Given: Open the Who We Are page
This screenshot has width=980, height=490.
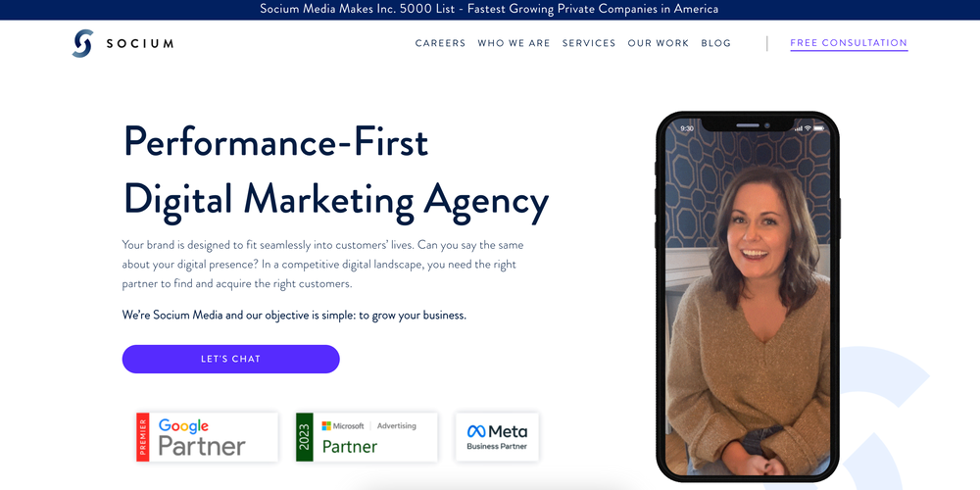Looking at the screenshot, I should pos(514,43).
